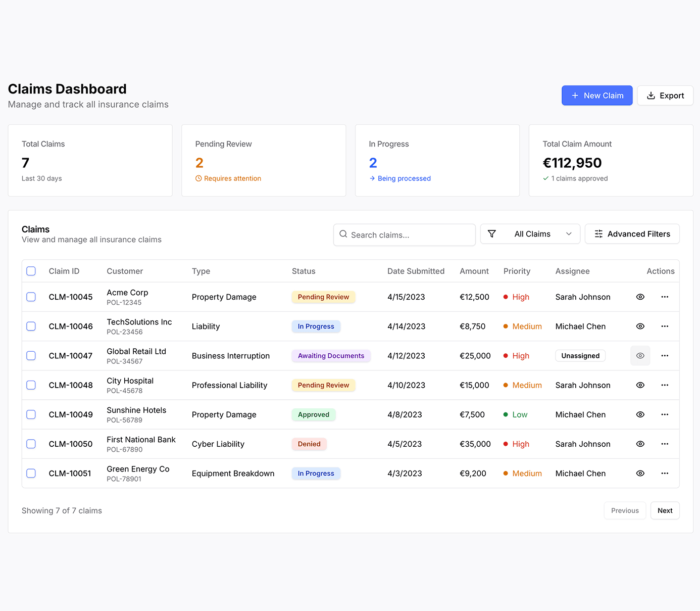Open more actions menu for CLM-10046
700x611 pixels.
(x=665, y=326)
